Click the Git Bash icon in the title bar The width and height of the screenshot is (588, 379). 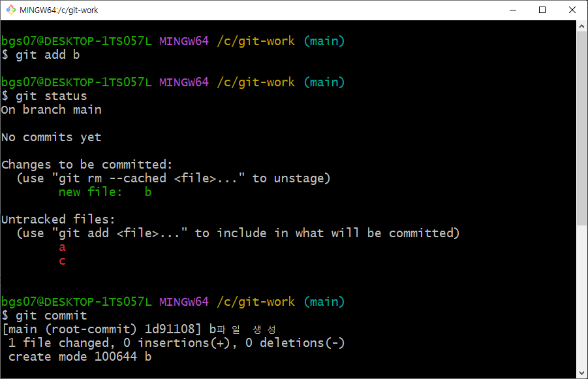(x=9, y=10)
